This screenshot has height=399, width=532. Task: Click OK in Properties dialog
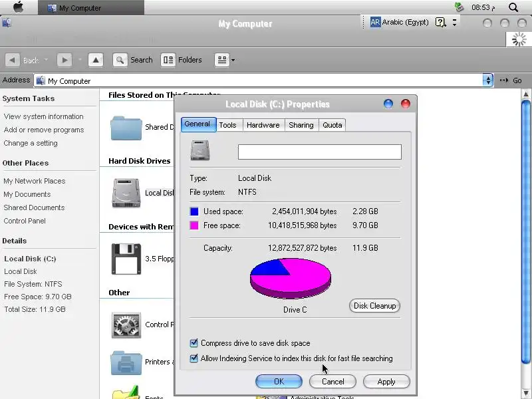(x=279, y=381)
